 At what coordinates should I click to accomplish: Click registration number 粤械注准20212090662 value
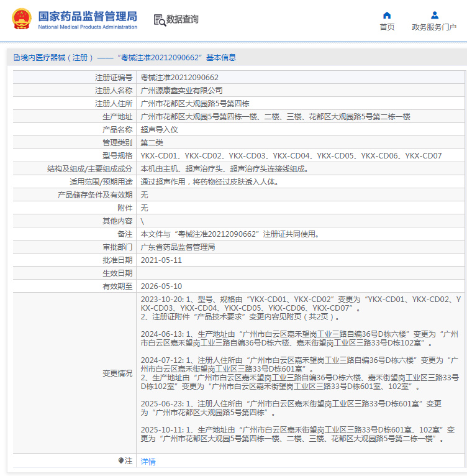pyautogui.click(x=179, y=78)
